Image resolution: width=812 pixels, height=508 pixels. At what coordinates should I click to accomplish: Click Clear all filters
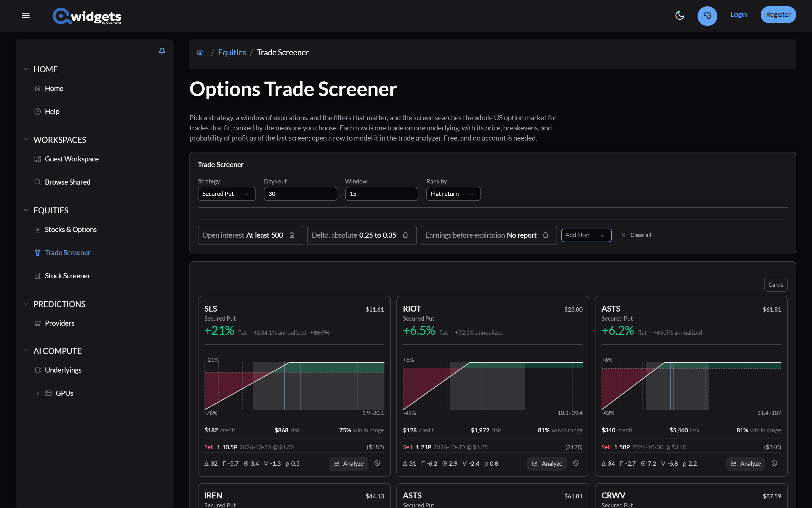tap(636, 235)
